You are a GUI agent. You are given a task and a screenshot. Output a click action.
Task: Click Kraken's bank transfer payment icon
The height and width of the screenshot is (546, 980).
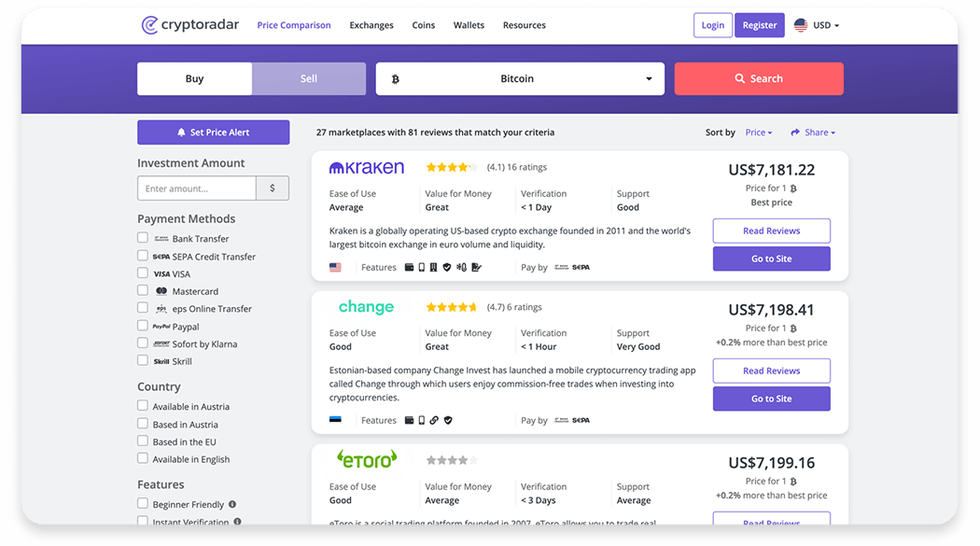(561, 267)
